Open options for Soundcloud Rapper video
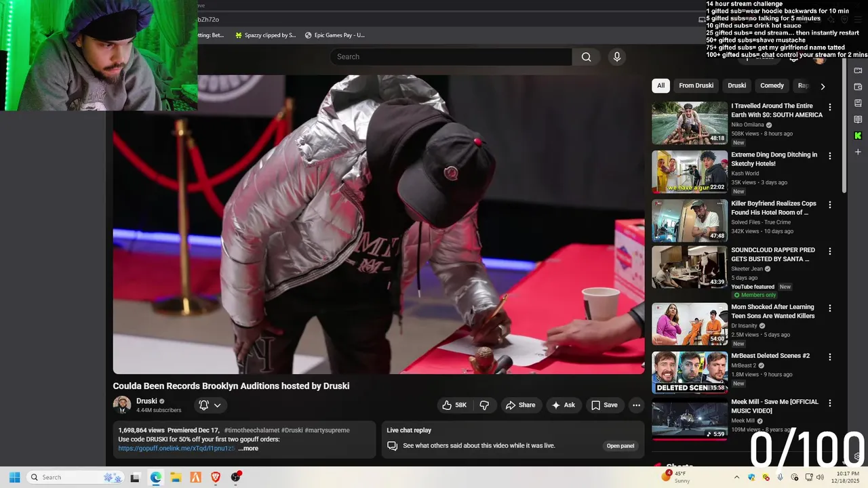Screen dimensions: 868x488 tap(829, 251)
